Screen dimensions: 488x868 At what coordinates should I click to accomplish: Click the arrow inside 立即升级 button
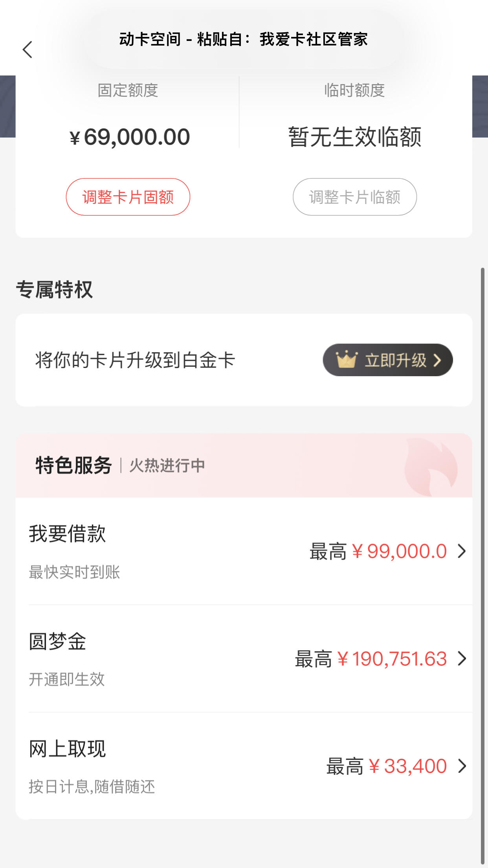(x=437, y=360)
